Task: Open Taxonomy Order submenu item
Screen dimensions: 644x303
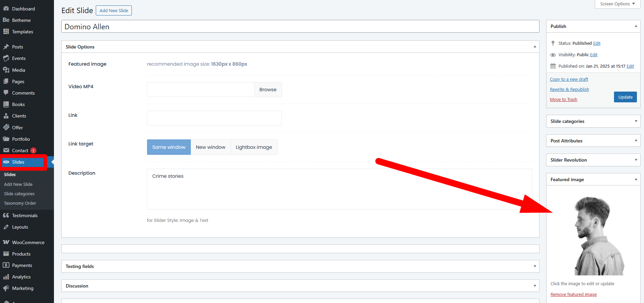Action: pyautogui.click(x=20, y=203)
